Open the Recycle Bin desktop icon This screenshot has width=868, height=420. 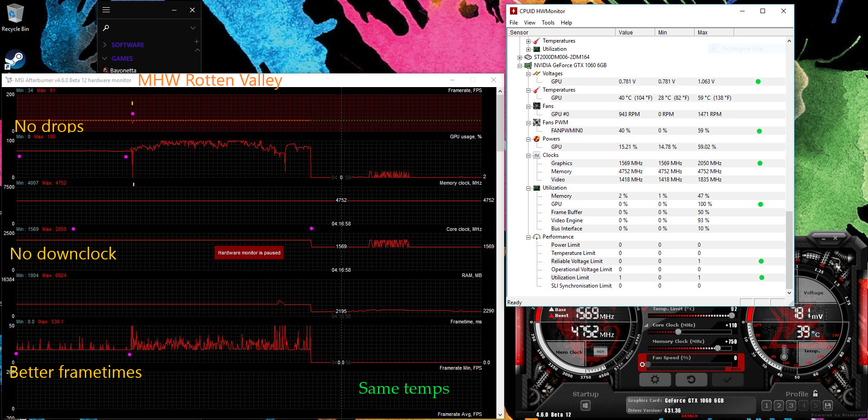click(15, 18)
